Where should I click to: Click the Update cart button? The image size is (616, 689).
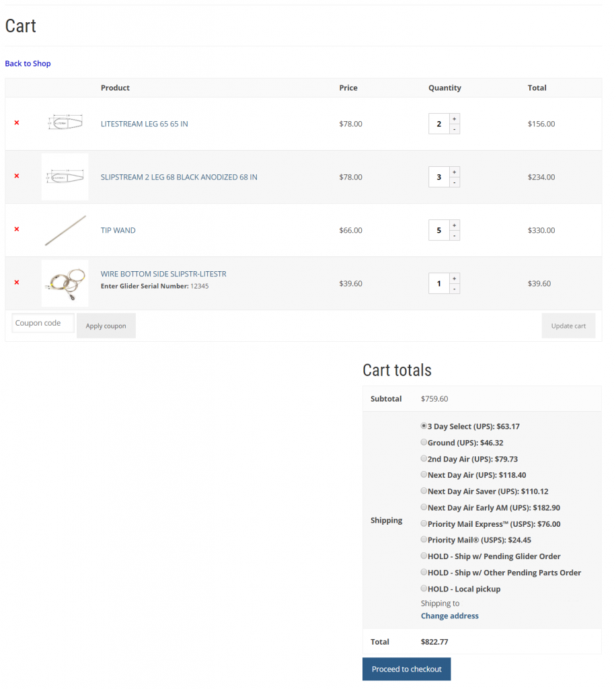568,326
